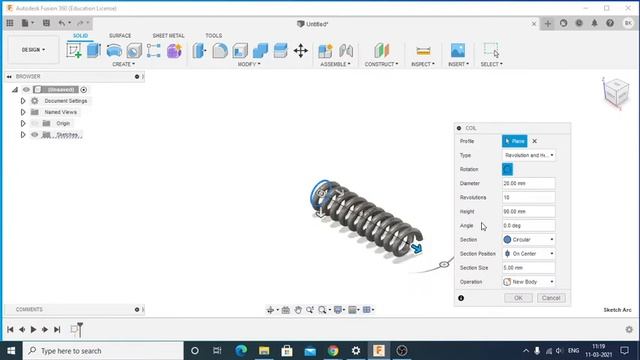Click the timeline Play button
The image size is (640, 360).
33,329
